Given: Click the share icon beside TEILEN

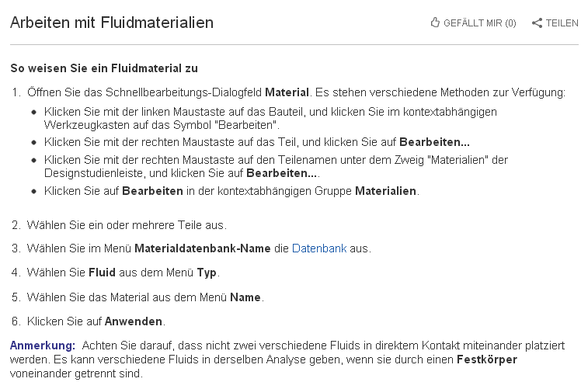Looking at the screenshot, I should [537, 23].
